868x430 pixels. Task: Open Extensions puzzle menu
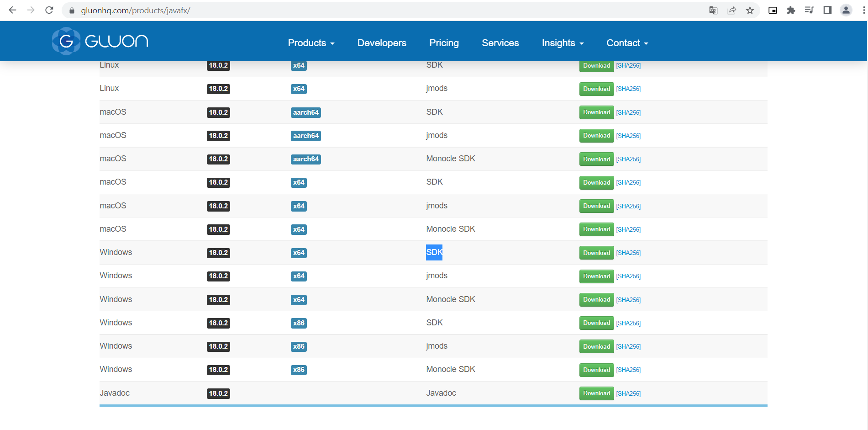(x=791, y=11)
